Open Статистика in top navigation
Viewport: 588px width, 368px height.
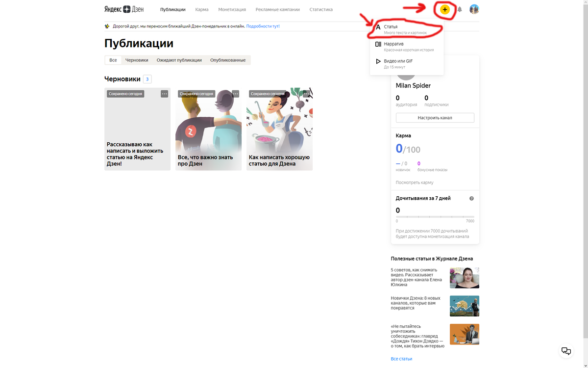pyautogui.click(x=321, y=9)
